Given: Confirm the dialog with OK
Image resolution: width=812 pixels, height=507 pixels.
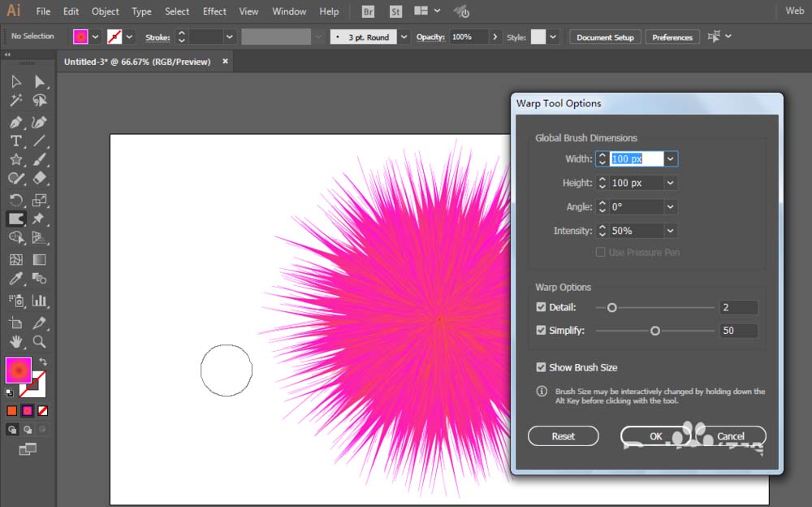Looking at the screenshot, I should (x=655, y=436).
